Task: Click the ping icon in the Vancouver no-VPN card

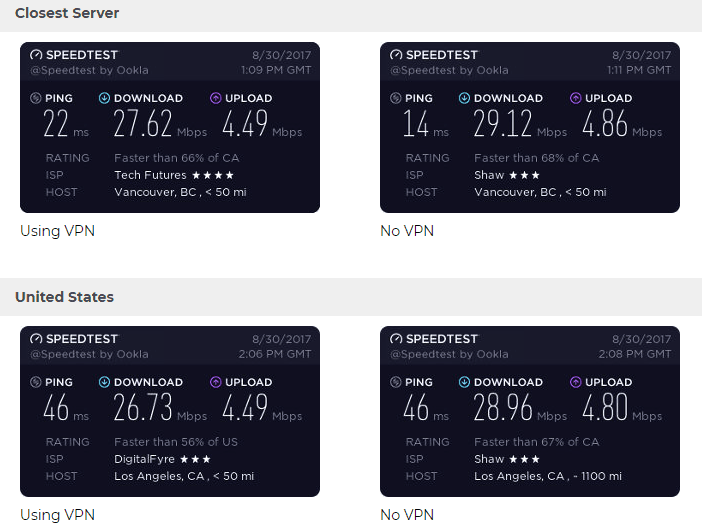Action: coord(396,98)
